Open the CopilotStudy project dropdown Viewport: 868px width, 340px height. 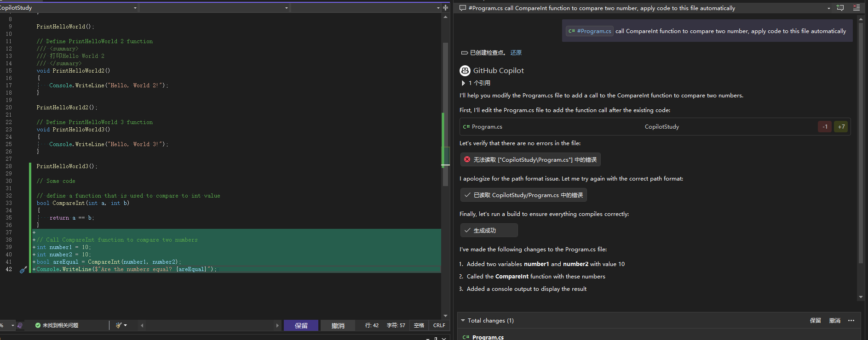[x=135, y=8]
